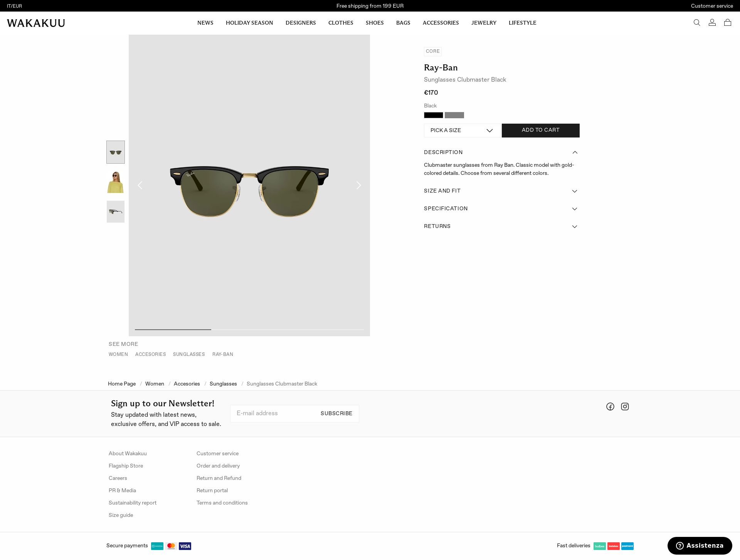
Task: Open the Instagram social icon
Action: (625, 407)
